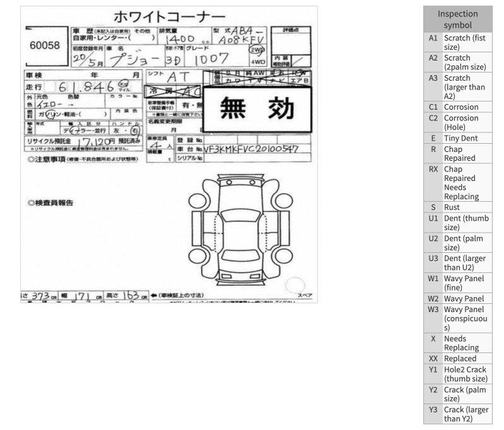The image size is (504, 430).
Task: Select the W3 Wavy Panel conspicuous row
Action: coord(457,318)
